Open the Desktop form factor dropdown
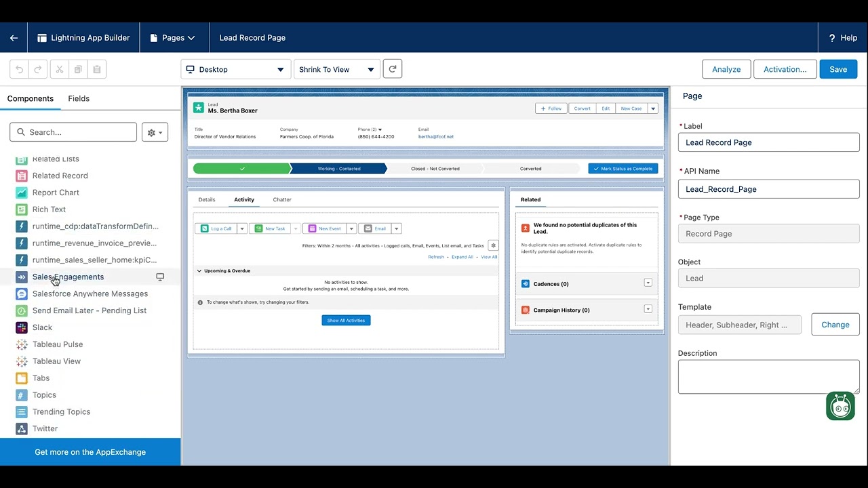Viewport: 868px width, 488px height. click(236, 69)
